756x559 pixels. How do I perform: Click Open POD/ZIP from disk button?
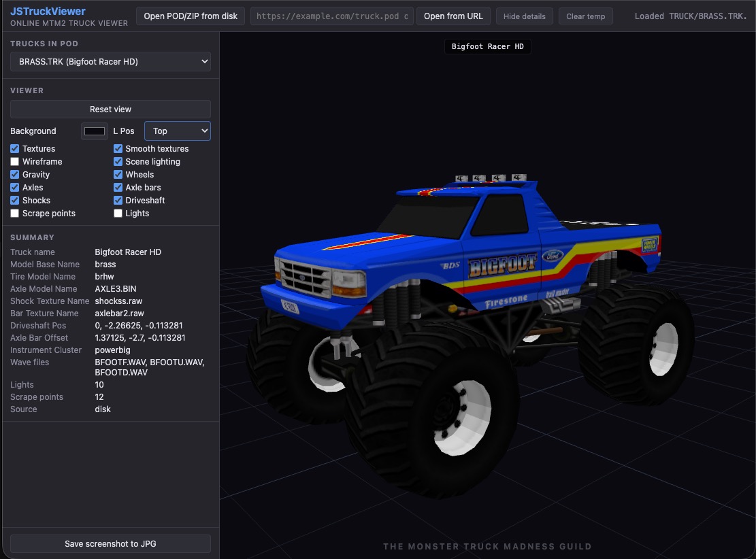[x=191, y=16]
